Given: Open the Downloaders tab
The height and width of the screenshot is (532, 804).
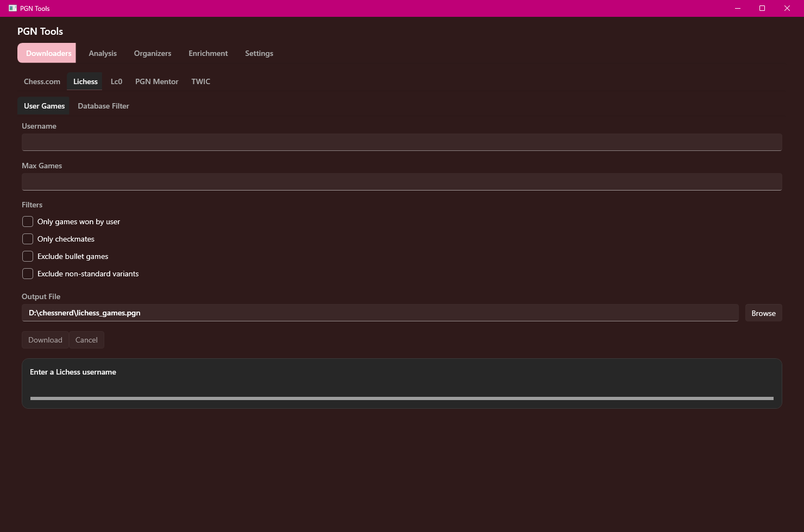Looking at the screenshot, I should click(x=47, y=53).
